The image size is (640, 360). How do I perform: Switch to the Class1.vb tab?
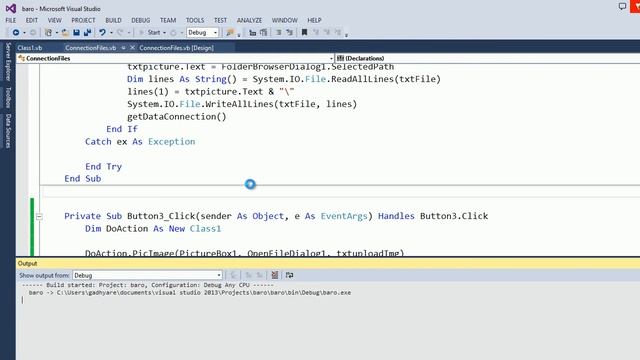click(x=30, y=48)
